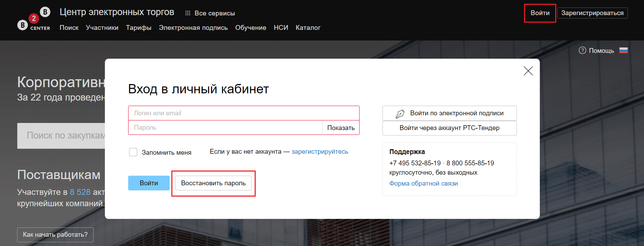Click the Логин или email field
Screen dimensions: 644x246
coord(243,113)
